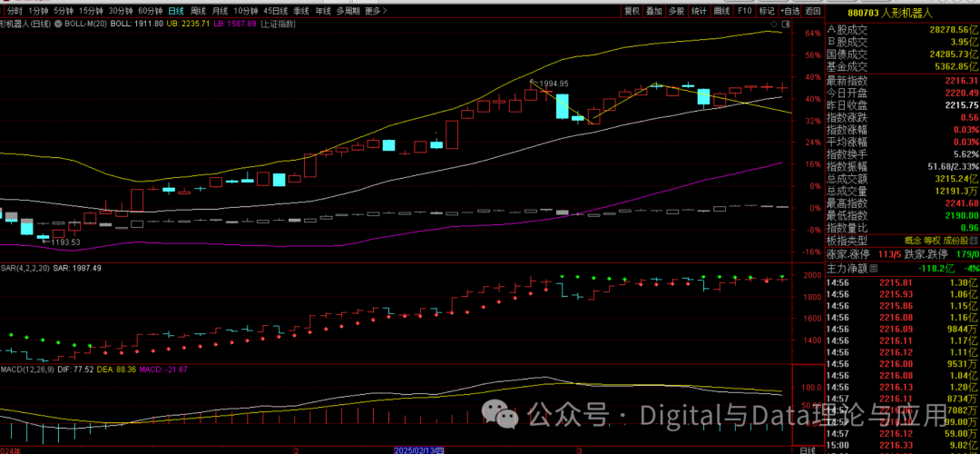Viewport: 980px width, 454px height.
Task: Click the tick row with price 2215.81
Action: coord(903,282)
